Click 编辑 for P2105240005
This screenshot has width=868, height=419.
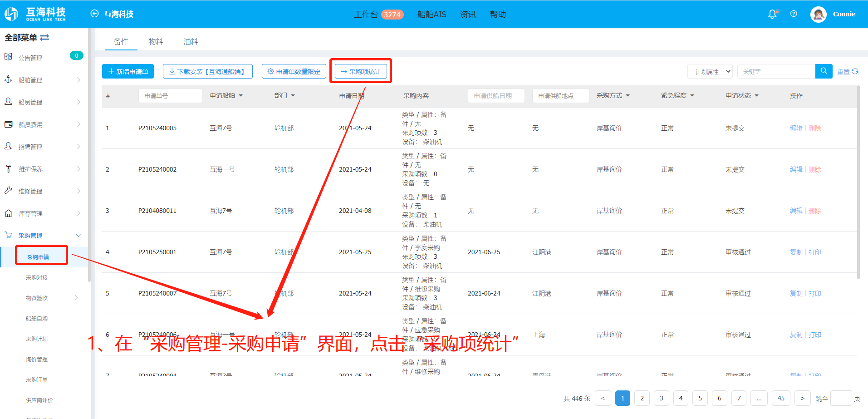pos(796,128)
